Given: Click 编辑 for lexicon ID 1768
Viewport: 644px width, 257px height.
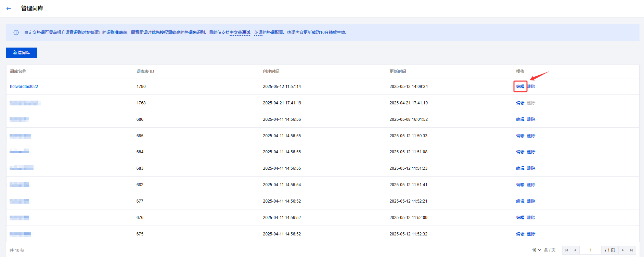Looking at the screenshot, I should click(520, 103).
